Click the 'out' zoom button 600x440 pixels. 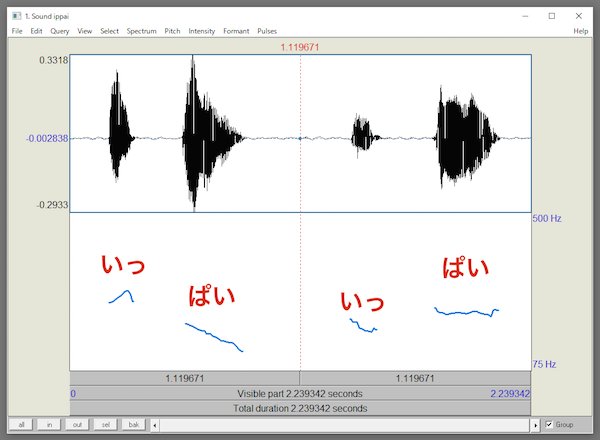click(77, 425)
